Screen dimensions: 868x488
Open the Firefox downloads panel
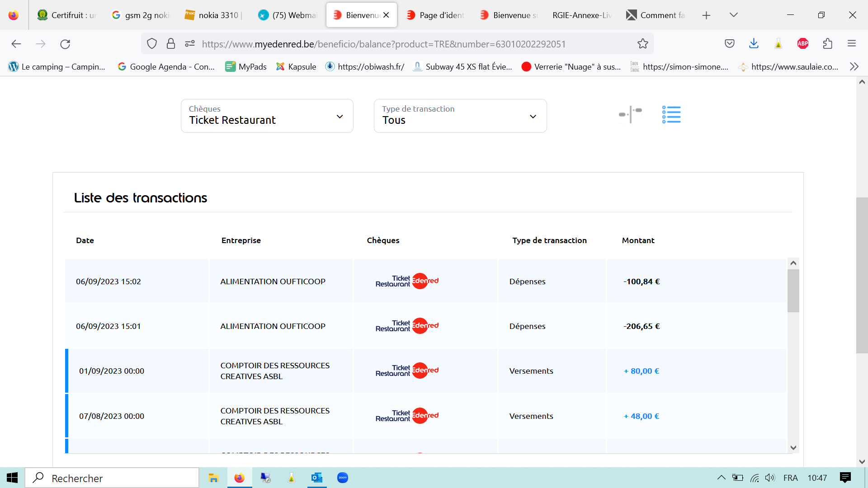[754, 44]
